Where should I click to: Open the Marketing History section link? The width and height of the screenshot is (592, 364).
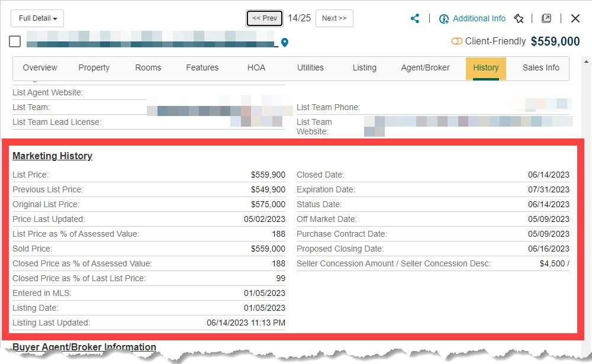52,156
